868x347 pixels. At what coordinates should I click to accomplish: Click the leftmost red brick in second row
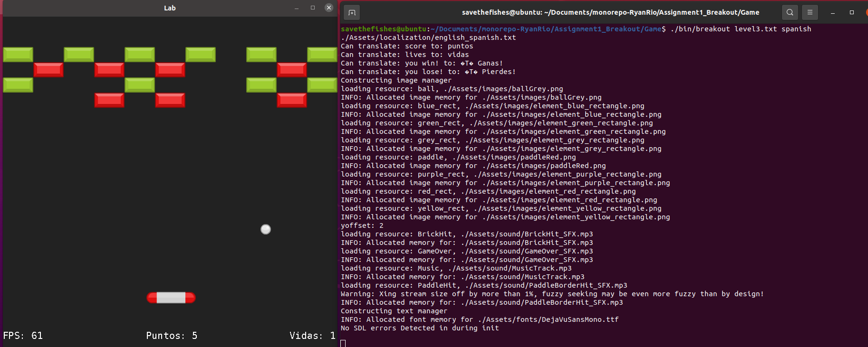pyautogui.click(x=48, y=70)
